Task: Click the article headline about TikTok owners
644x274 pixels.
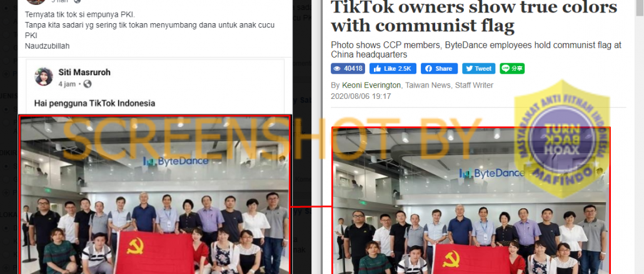Action: (474, 16)
